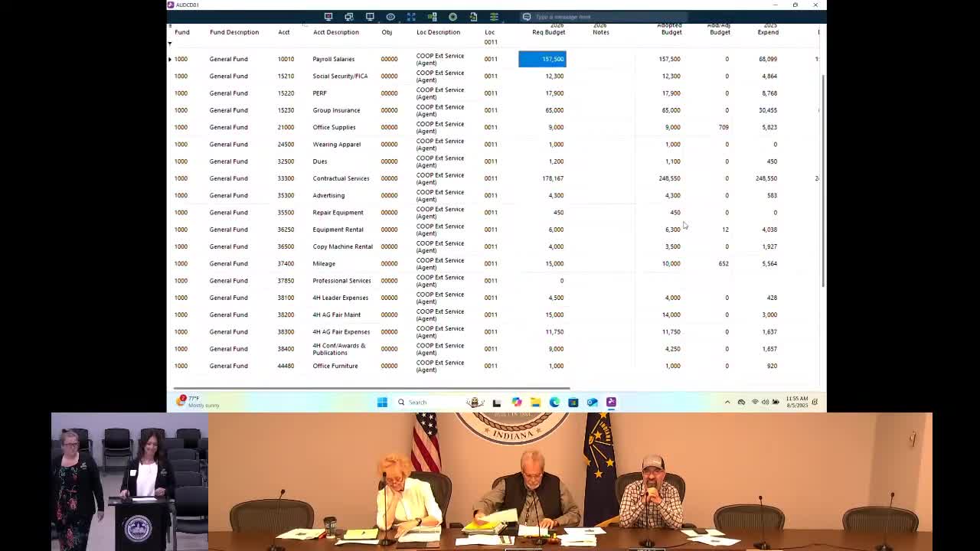Click the Loc Description column header
980x551 pixels.
pos(438,32)
